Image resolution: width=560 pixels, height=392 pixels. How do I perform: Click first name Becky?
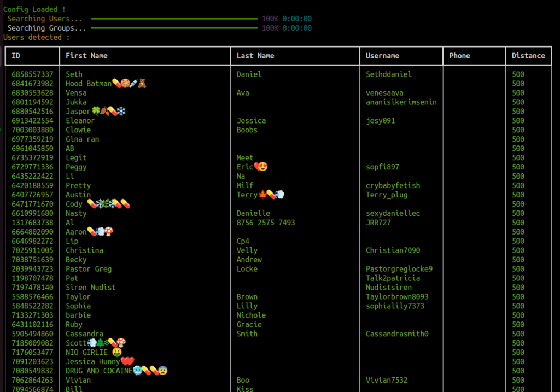coord(76,260)
